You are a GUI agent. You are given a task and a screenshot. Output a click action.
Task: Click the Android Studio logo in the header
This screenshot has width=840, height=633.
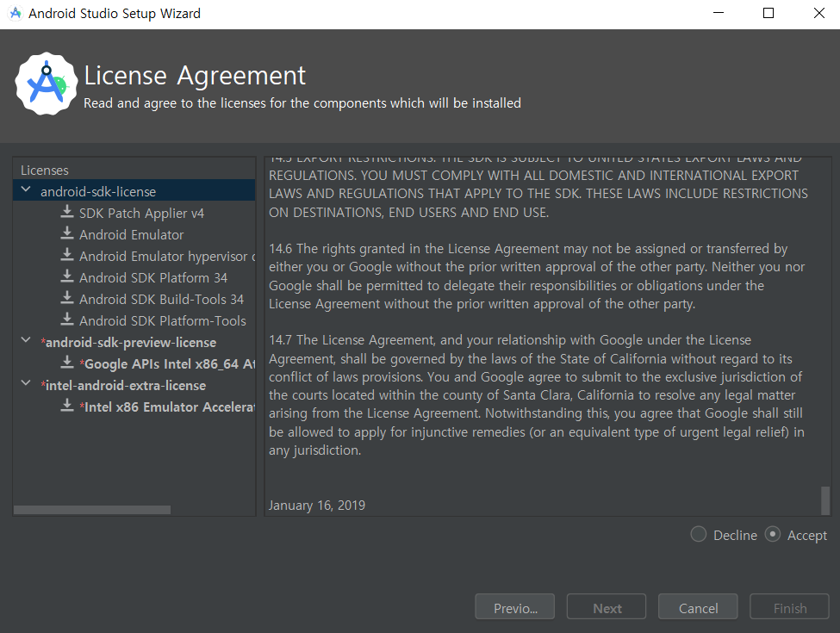[46, 84]
